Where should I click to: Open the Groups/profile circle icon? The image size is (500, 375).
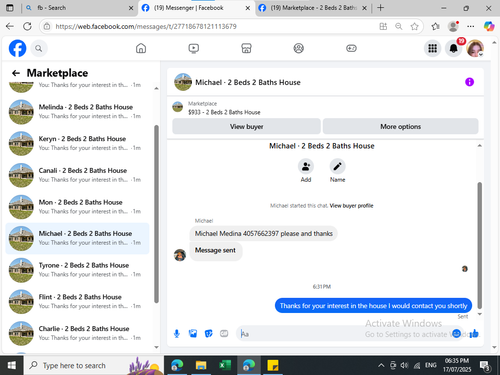[x=298, y=48]
